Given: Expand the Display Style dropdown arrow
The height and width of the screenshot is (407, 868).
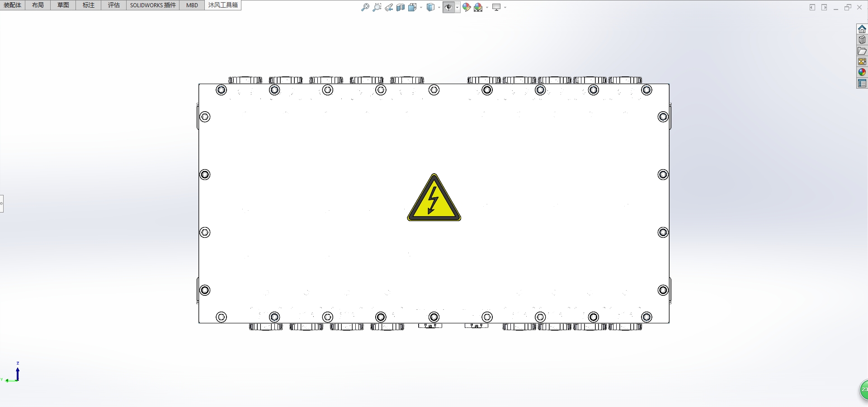Looking at the screenshot, I should [x=439, y=7].
